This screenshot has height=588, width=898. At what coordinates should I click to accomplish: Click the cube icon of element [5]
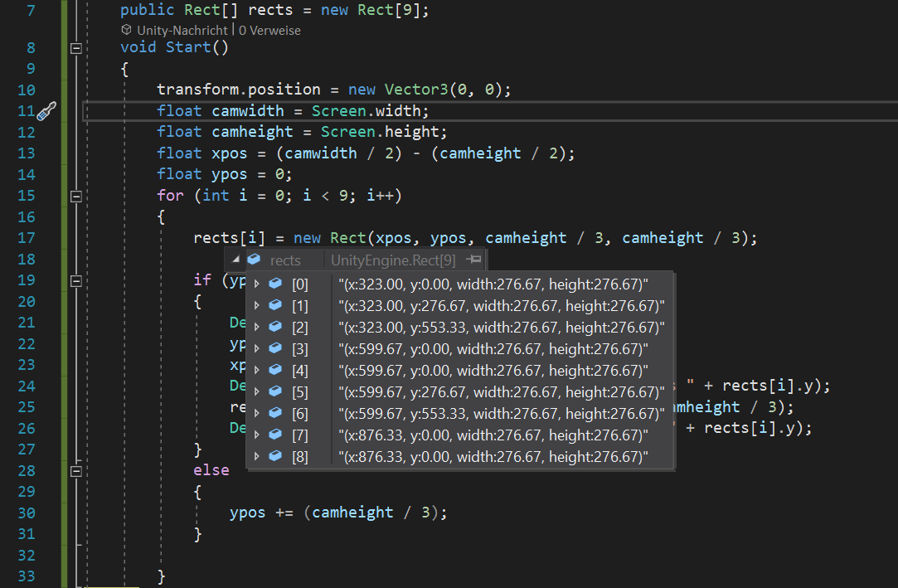point(275,391)
